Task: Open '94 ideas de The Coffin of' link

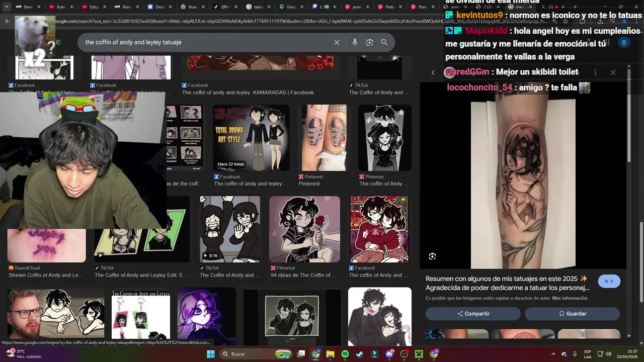Action: (x=303, y=275)
